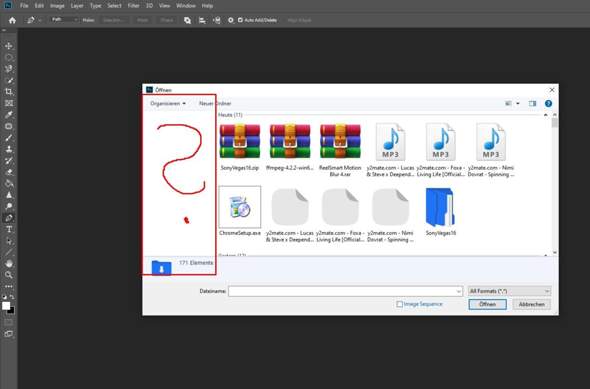Select the Path Selection tool
This screenshot has height=389, width=590.
(9, 241)
